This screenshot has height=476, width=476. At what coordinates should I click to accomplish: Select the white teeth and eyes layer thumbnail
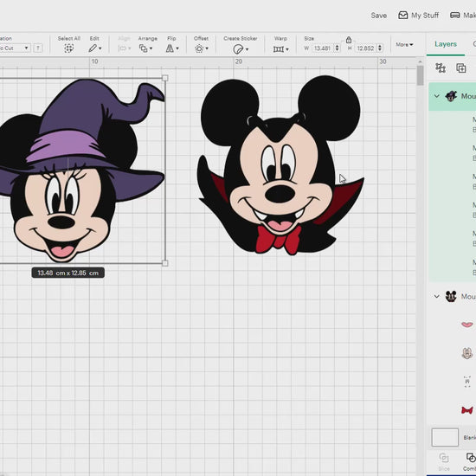(x=466, y=382)
